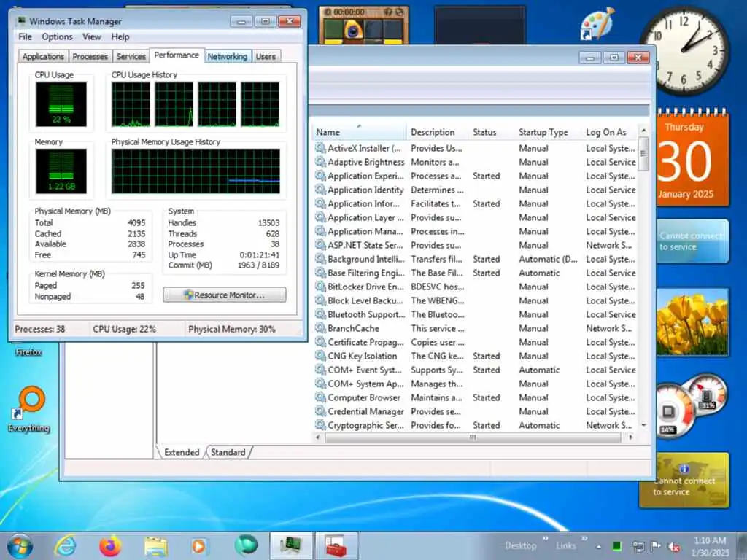Switch to Task Manager taskbar button
The width and height of the screenshot is (747, 560).
tap(291, 545)
